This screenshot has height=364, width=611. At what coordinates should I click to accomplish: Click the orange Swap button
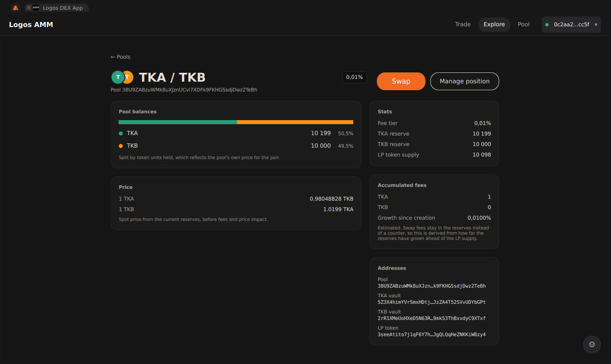401,81
